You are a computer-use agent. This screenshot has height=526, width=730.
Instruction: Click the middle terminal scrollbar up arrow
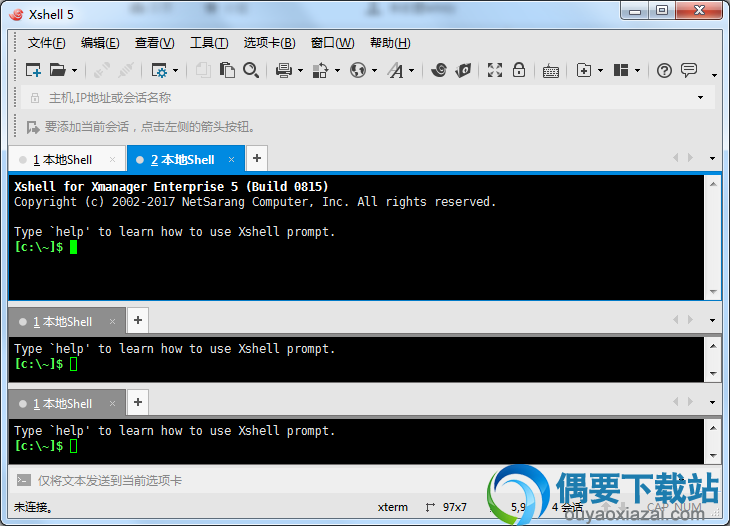(713, 346)
